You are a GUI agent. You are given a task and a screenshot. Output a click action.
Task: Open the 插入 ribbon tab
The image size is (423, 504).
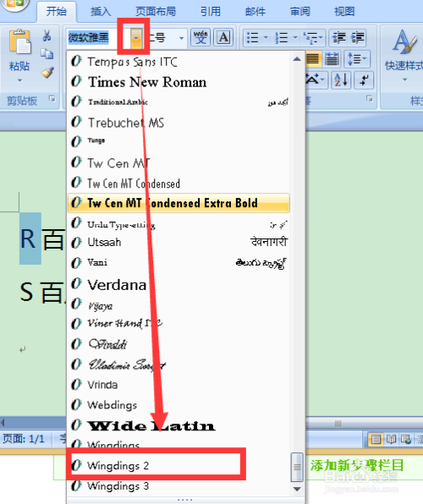[x=101, y=12]
